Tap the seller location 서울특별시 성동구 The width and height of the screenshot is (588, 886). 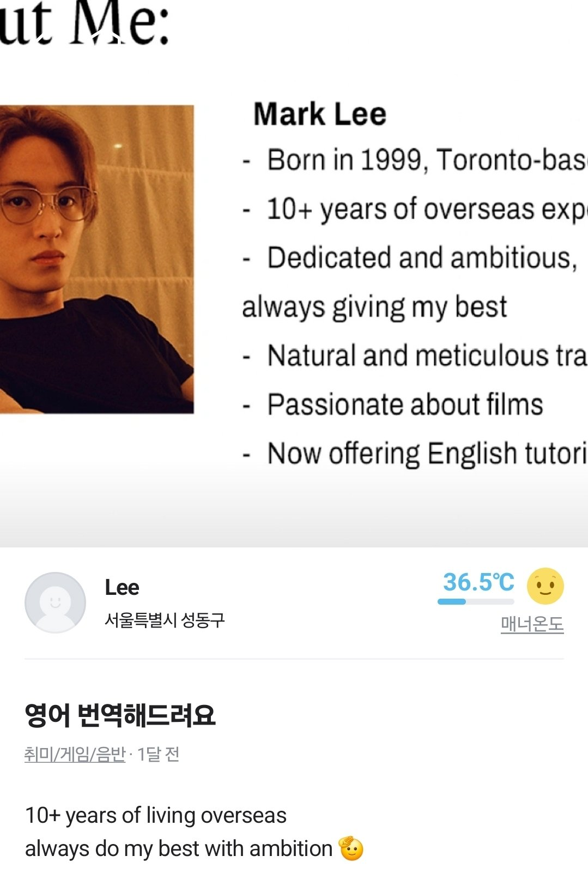tap(165, 620)
